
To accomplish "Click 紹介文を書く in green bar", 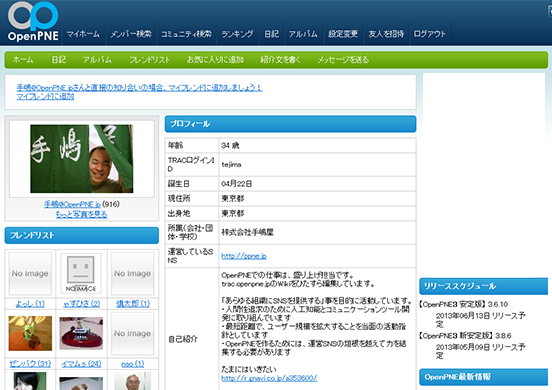I will coord(280,60).
